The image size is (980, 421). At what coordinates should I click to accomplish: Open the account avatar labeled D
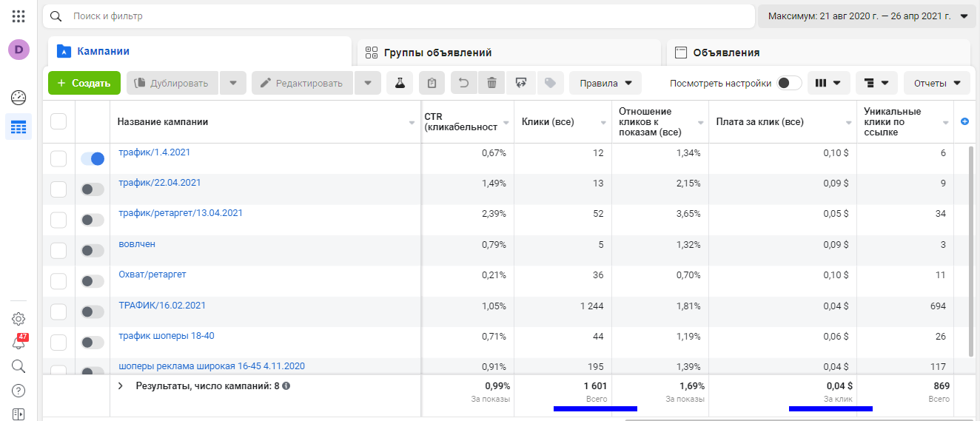click(x=19, y=50)
